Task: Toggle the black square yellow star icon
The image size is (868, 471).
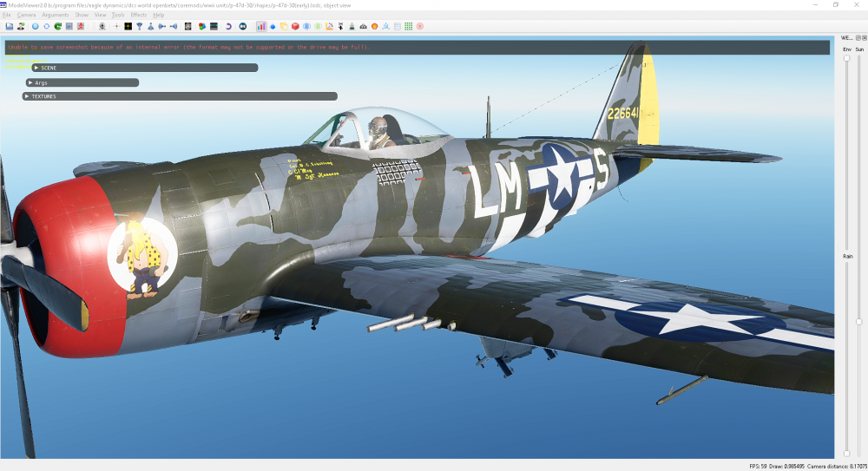Action: coord(128,26)
